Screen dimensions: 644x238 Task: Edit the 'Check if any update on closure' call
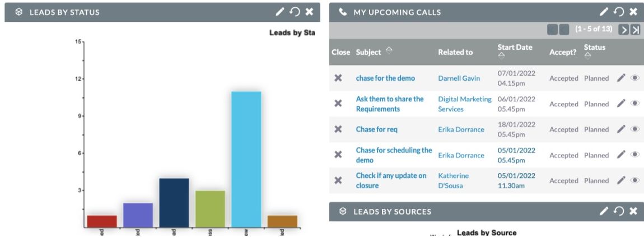point(621,180)
